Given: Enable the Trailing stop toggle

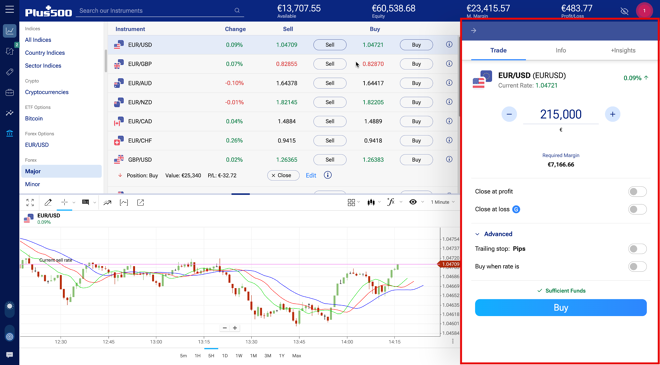Looking at the screenshot, I should [637, 249].
